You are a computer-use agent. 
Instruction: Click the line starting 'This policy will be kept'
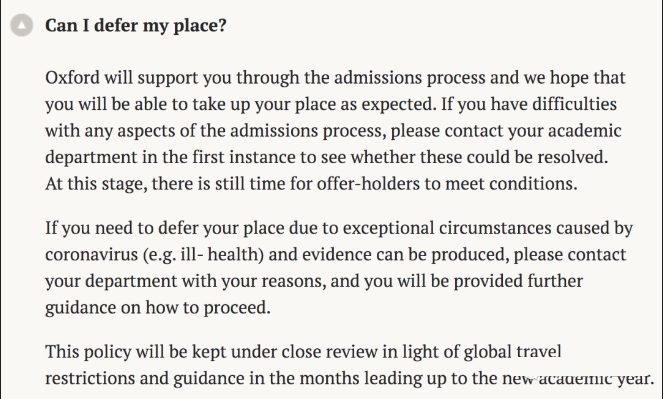click(303, 352)
